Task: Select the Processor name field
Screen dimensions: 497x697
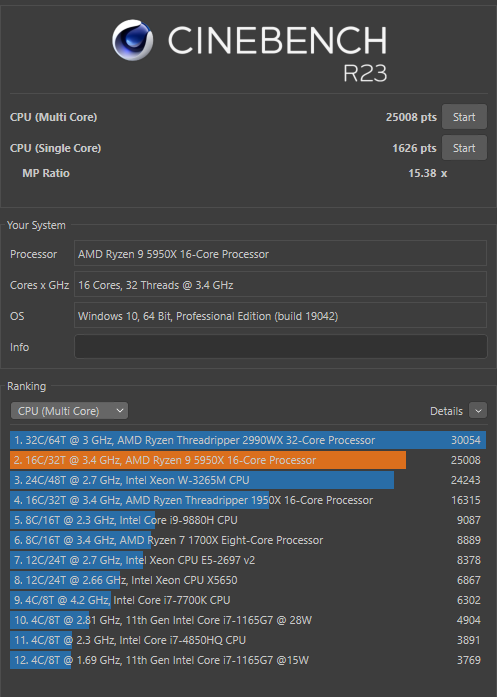Action: (281, 253)
